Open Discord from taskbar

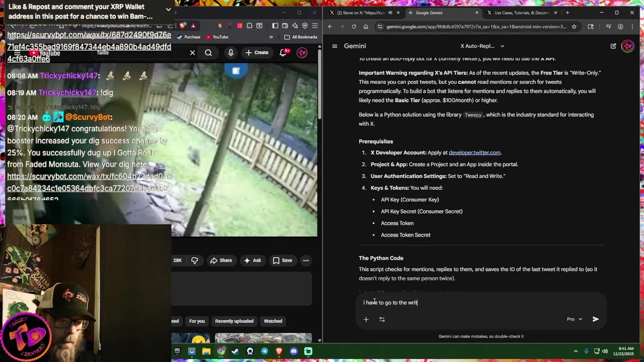(294, 351)
